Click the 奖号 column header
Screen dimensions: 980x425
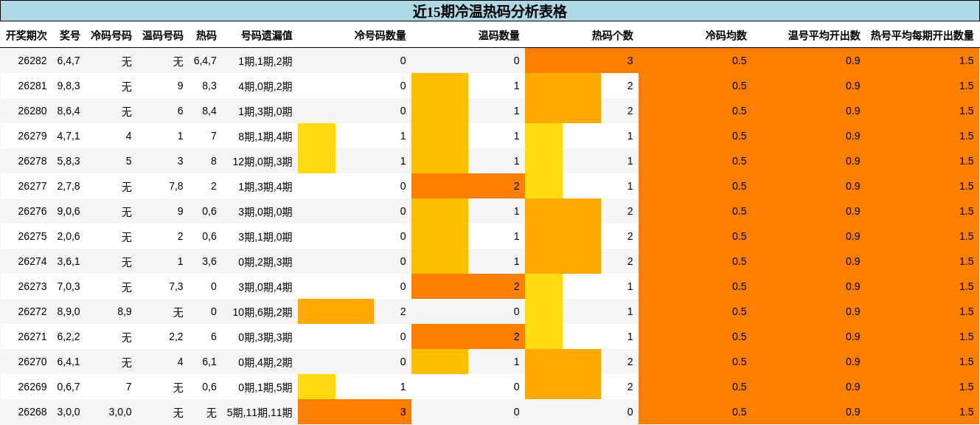pyautogui.click(x=70, y=35)
